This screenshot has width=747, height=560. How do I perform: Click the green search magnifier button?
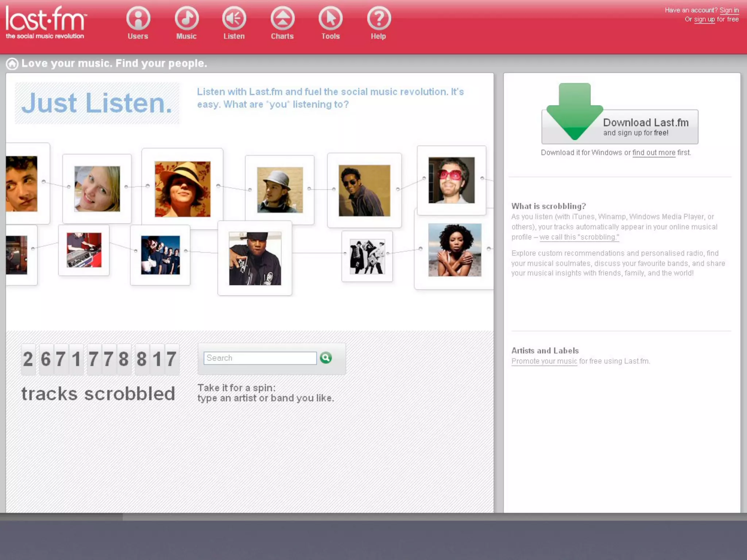(x=326, y=358)
